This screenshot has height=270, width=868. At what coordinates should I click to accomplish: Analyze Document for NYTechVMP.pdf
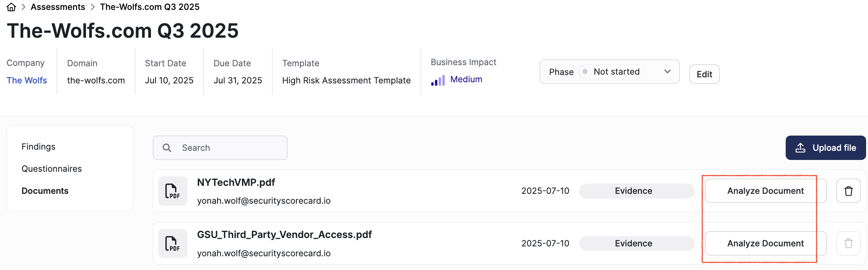point(766,191)
